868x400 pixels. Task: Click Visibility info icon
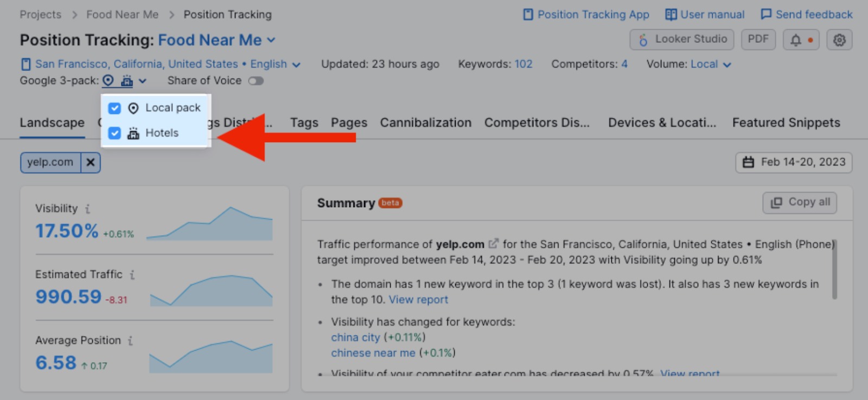(x=87, y=209)
